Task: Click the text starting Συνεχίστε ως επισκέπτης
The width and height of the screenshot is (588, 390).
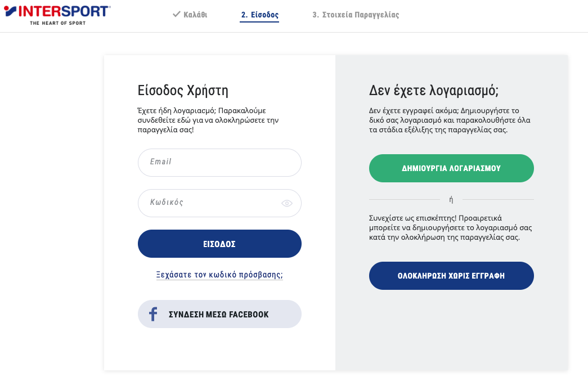Action: click(450, 227)
